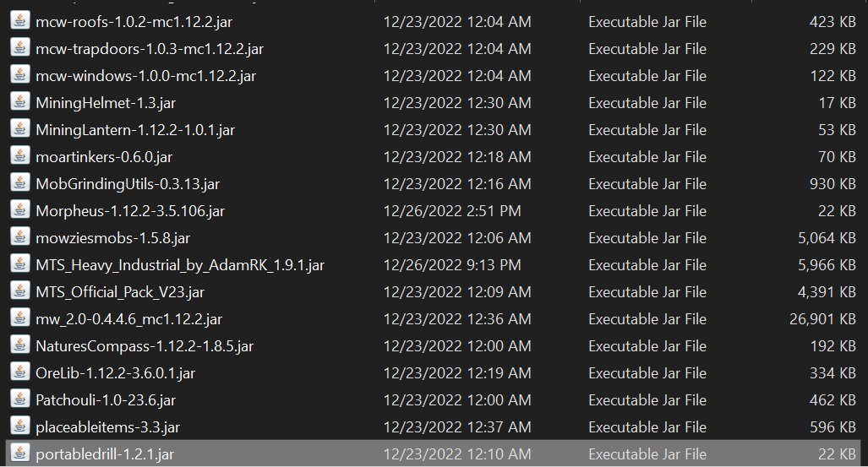
Task: Select the mcw-windows-1.0.0-mc1.12.2.jar file name
Action: tap(145, 76)
